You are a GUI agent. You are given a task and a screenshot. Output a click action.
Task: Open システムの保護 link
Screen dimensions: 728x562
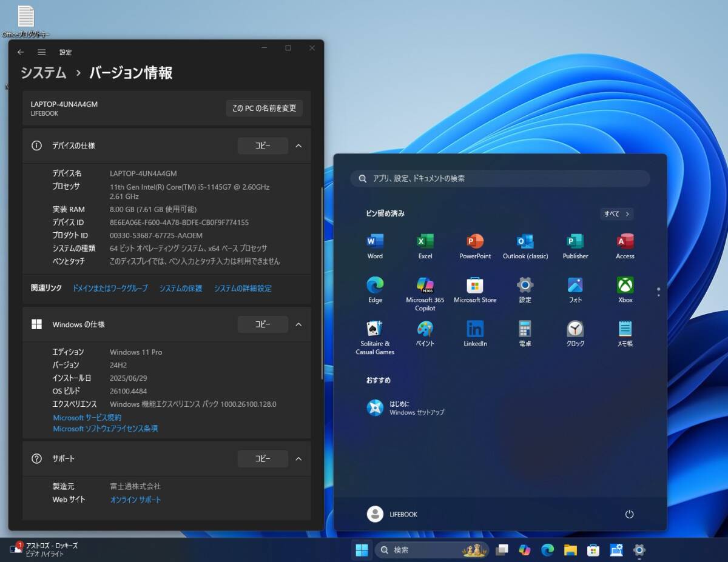click(181, 289)
